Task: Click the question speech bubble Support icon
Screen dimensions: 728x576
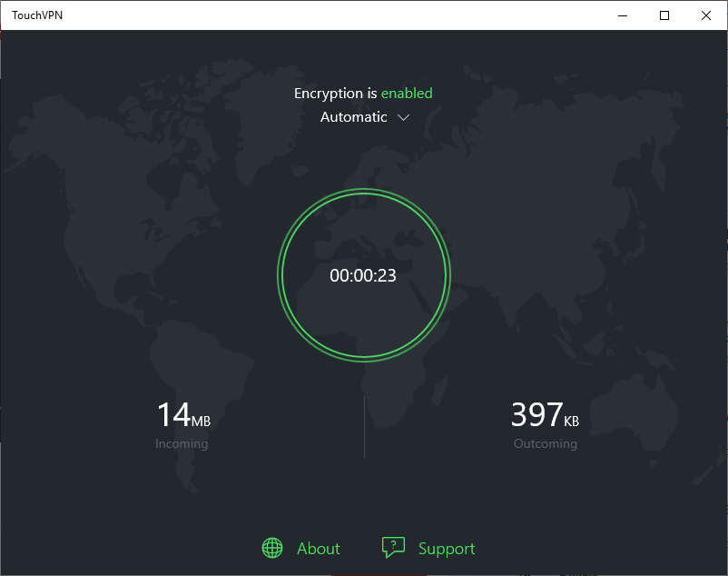Action: pyautogui.click(x=393, y=548)
